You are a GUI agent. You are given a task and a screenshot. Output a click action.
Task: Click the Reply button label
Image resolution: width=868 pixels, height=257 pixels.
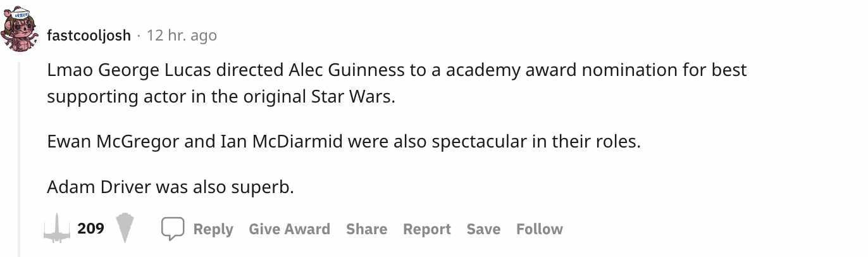point(213,229)
